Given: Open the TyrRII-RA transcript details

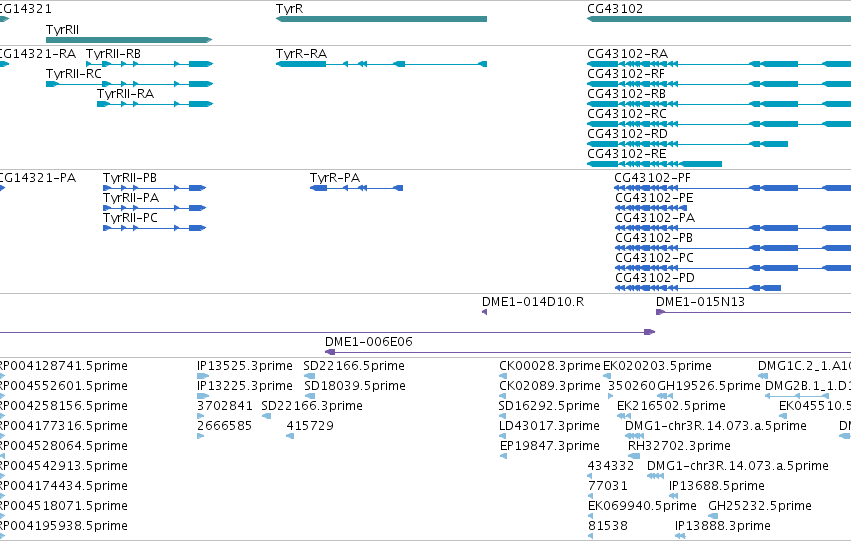Looking at the screenshot, I should 155,104.
